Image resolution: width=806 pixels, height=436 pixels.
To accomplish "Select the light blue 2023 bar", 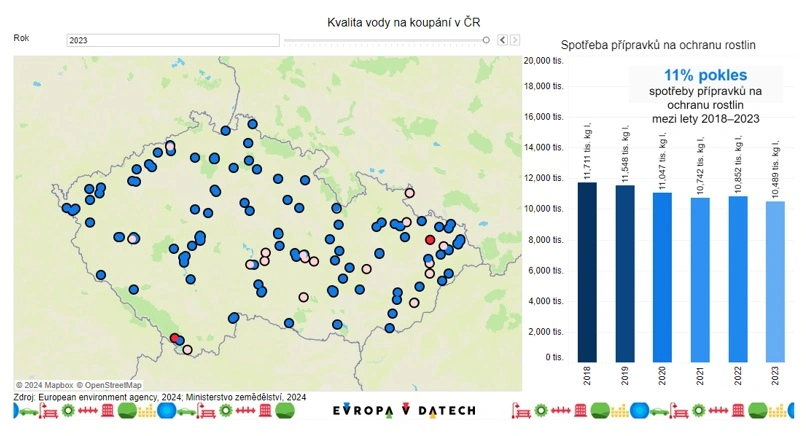I will pos(777,281).
